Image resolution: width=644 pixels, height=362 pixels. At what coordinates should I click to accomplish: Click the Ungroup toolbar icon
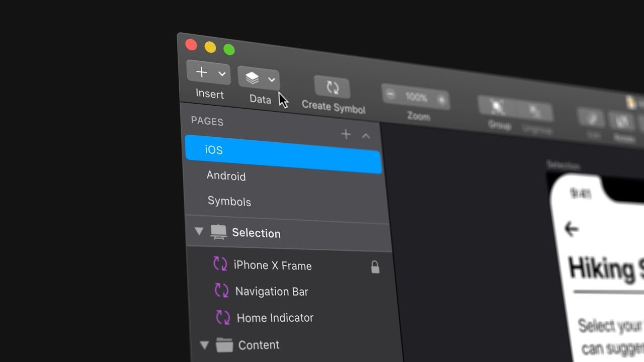coord(535,111)
